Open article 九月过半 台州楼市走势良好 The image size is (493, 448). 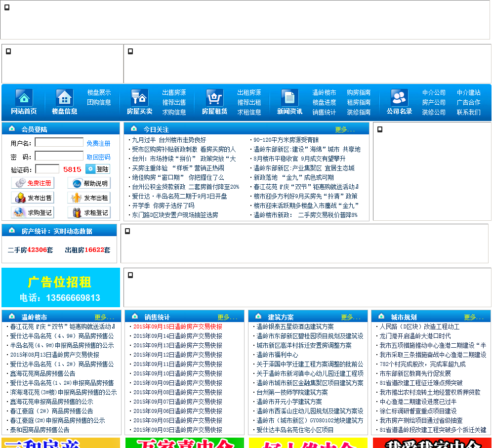point(169,140)
